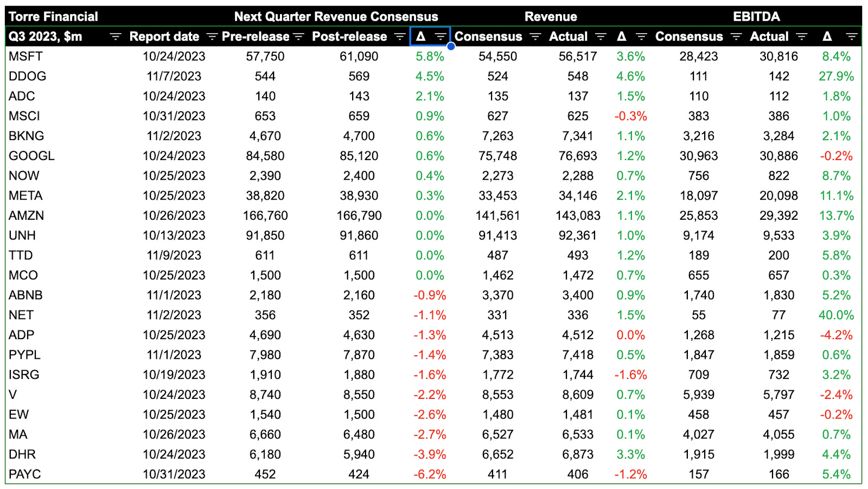Select revenue actual cell 76,693
868x489 pixels.
[x=578, y=156]
